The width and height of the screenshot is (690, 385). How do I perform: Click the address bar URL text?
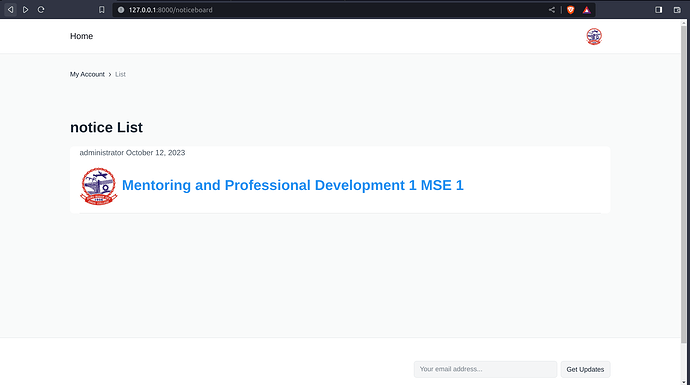point(171,10)
